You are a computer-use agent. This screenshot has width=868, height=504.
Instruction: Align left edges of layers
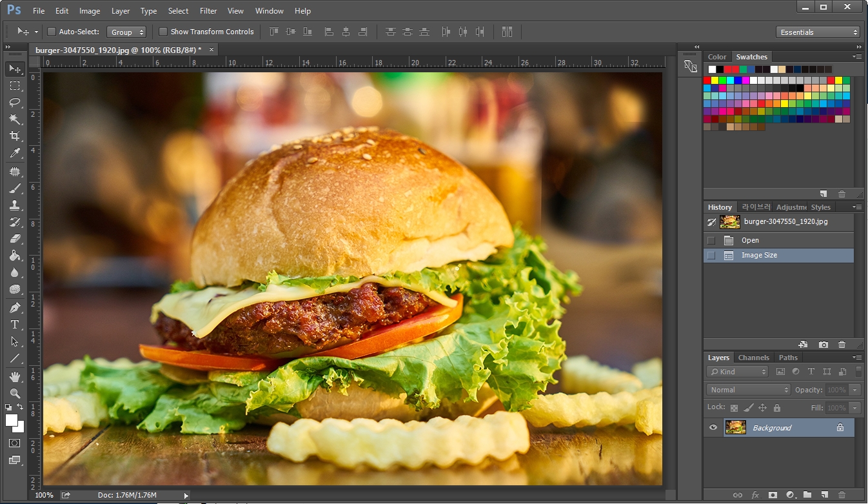(x=329, y=31)
